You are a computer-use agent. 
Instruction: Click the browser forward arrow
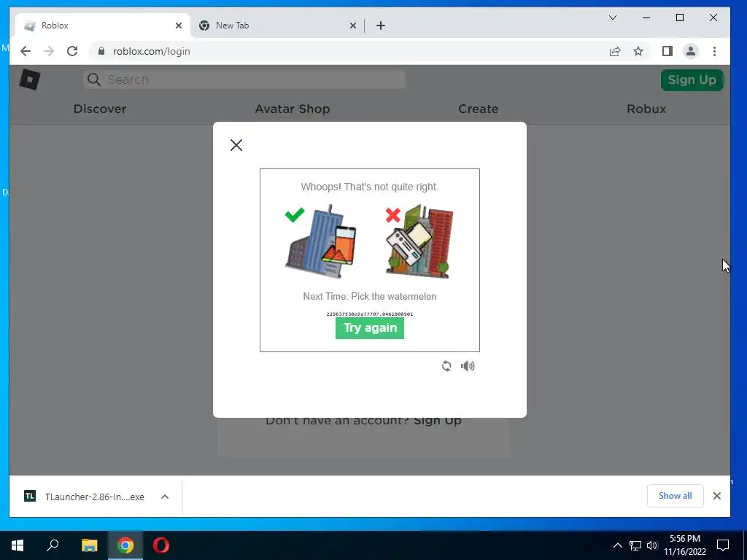click(x=49, y=51)
